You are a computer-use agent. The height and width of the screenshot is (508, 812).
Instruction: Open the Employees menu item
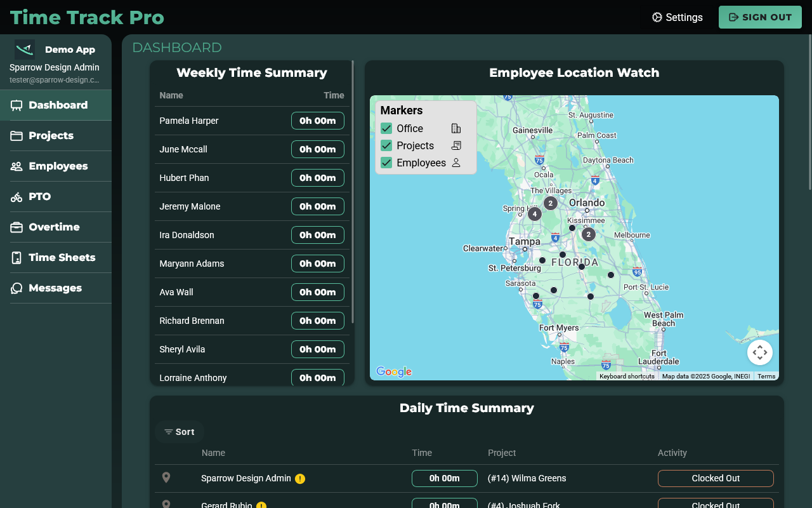[56, 166]
